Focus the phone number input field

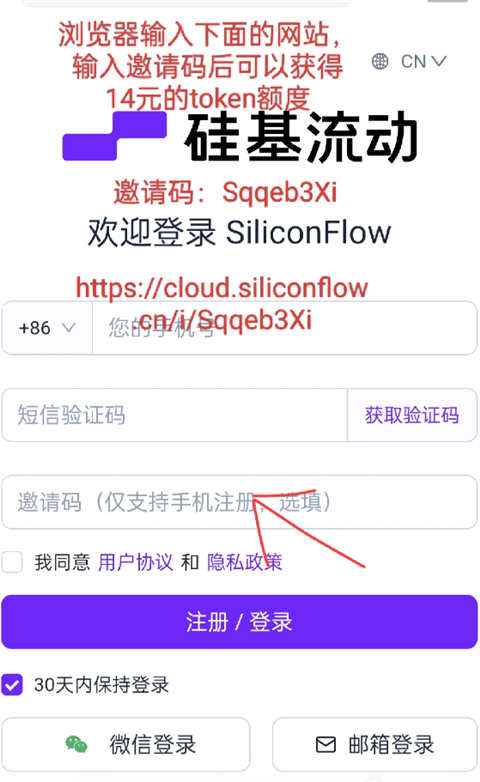pos(284,328)
